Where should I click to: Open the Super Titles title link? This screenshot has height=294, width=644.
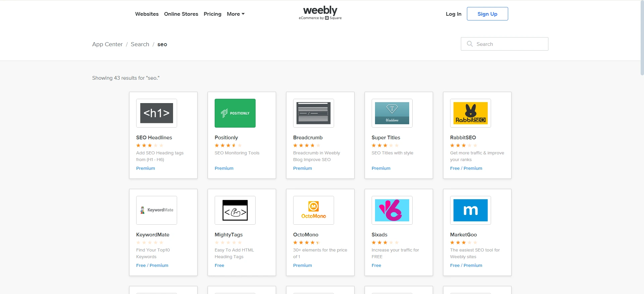386,138
